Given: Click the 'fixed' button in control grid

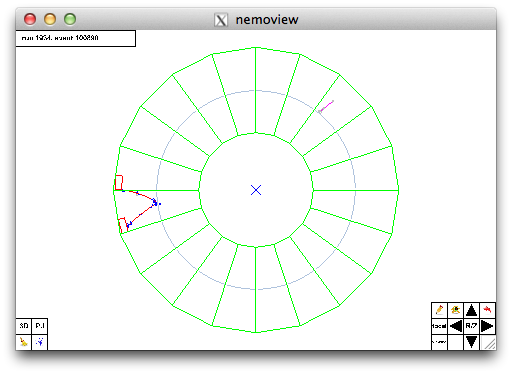Looking at the screenshot, I should click(439, 326).
